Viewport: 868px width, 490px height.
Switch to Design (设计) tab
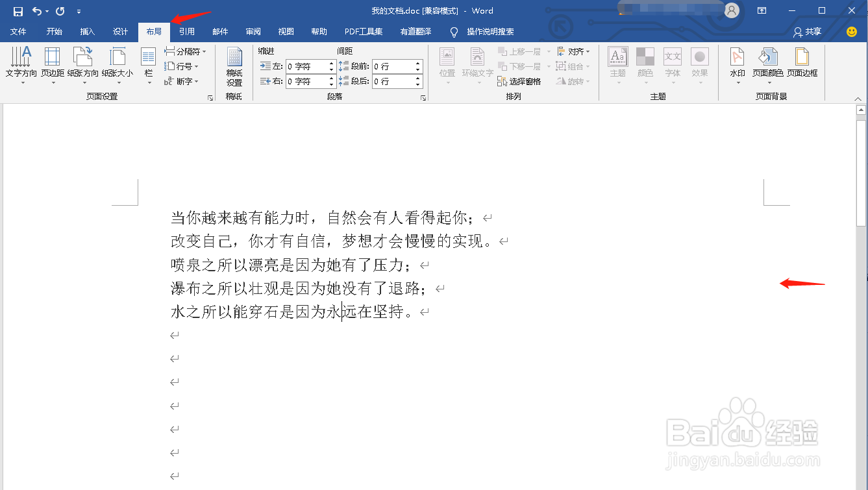click(x=121, y=32)
